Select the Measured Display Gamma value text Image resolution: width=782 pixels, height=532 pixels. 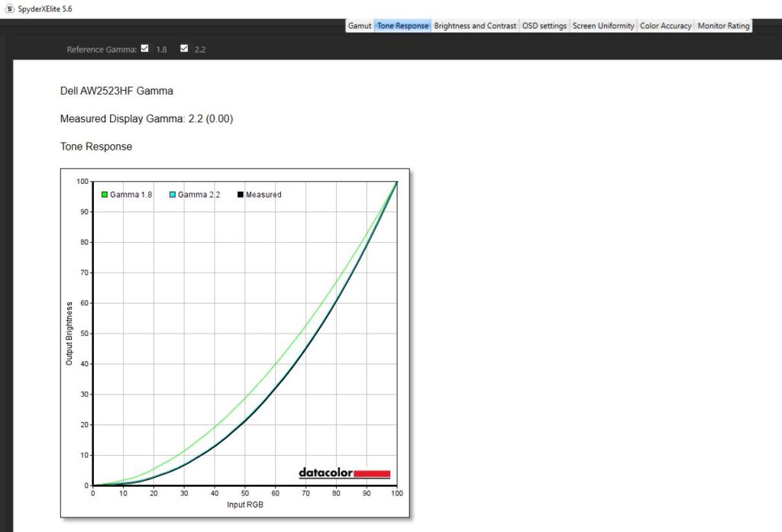point(147,118)
